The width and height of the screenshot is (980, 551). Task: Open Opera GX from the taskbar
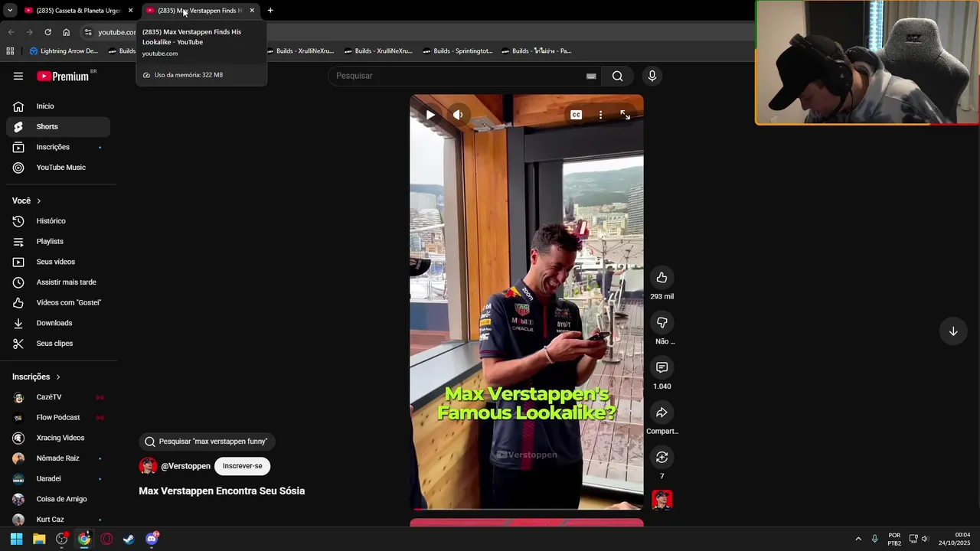[x=106, y=539]
